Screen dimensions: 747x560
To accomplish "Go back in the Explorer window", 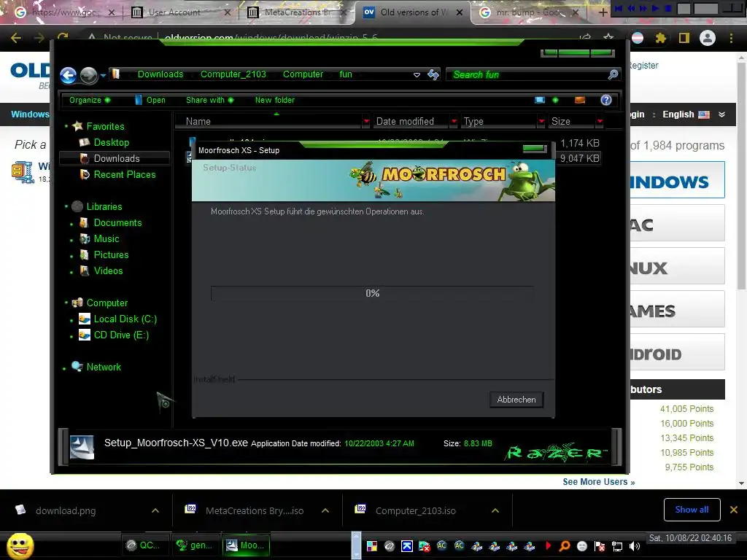I will (x=68, y=75).
